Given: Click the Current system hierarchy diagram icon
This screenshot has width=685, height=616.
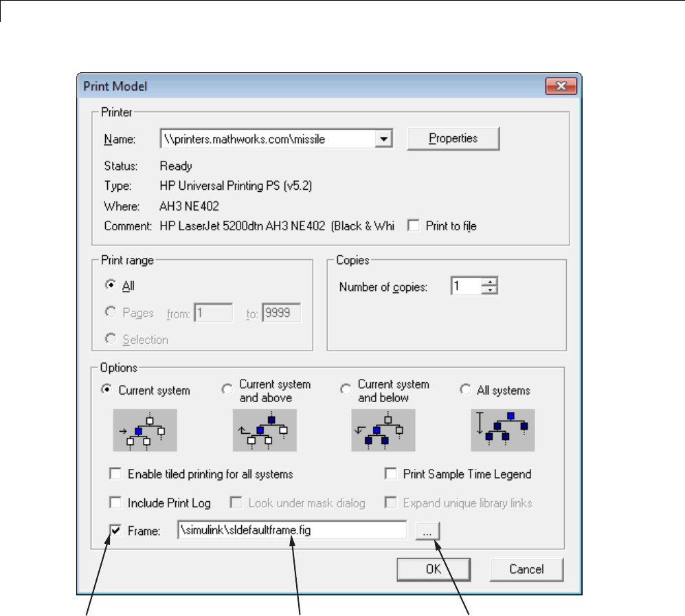Looking at the screenshot, I should tap(145, 430).
